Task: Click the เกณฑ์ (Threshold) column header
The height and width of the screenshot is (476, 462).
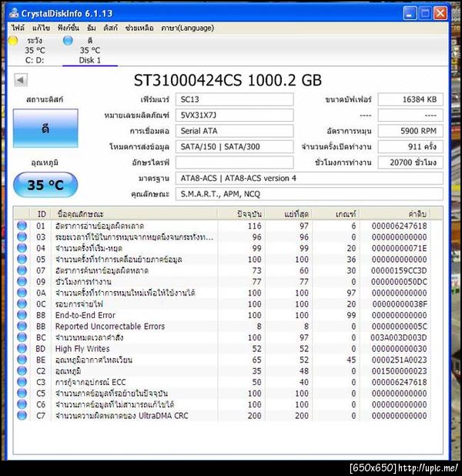Action: [x=336, y=214]
